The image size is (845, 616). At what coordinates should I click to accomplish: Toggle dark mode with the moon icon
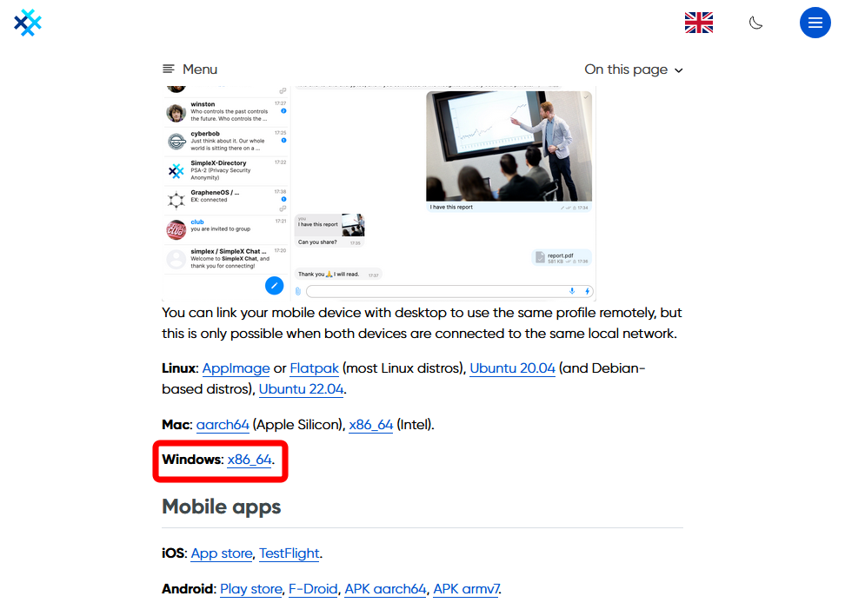pos(755,23)
